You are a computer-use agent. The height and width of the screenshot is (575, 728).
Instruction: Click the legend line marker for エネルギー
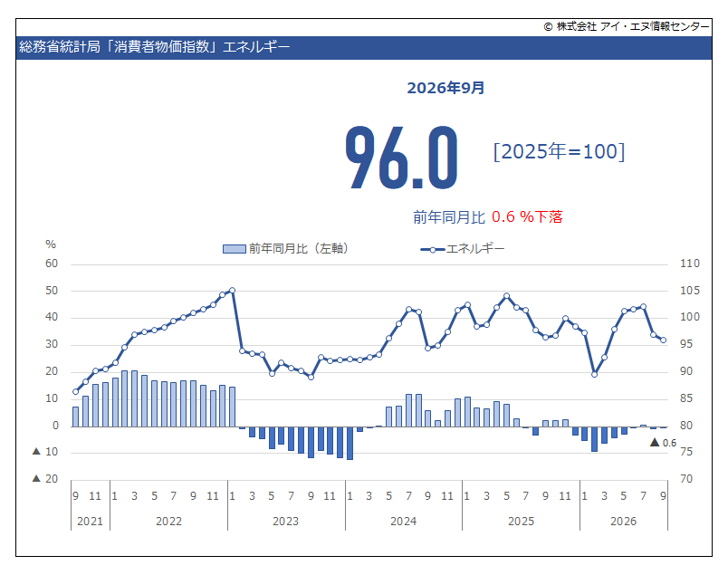point(432,249)
